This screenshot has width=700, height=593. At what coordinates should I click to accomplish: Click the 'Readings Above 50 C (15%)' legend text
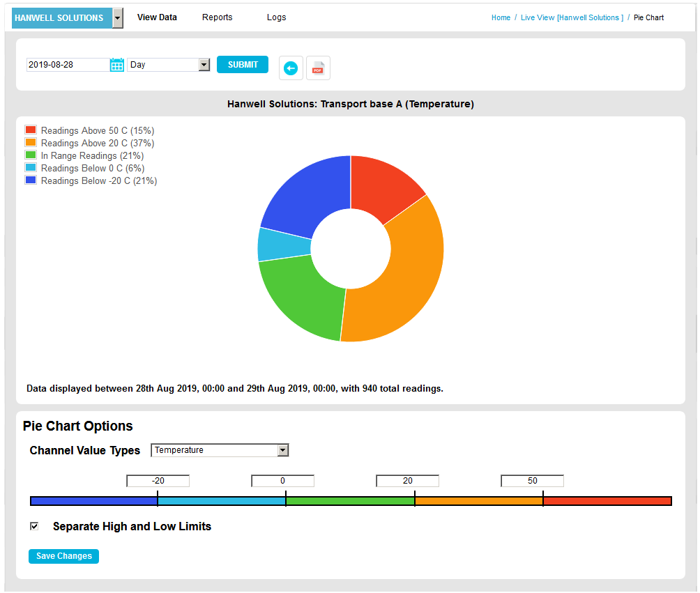[98, 131]
